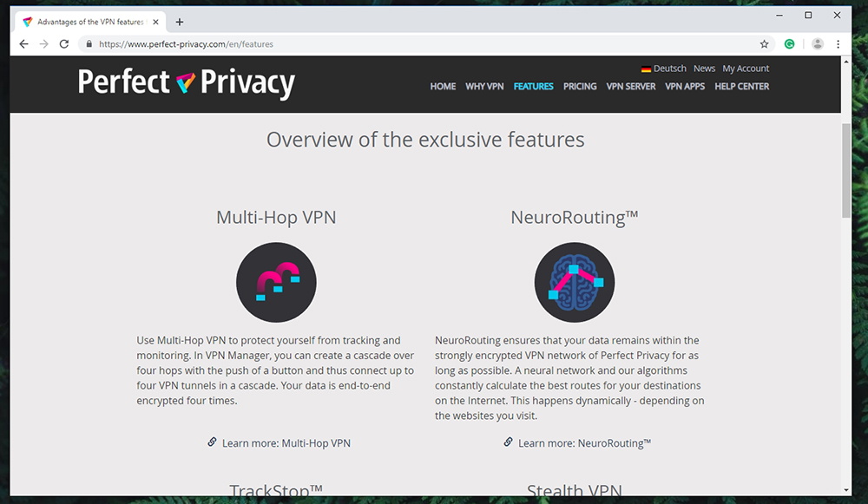Maximize the Chrome window

pyautogui.click(x=808, y=16)
